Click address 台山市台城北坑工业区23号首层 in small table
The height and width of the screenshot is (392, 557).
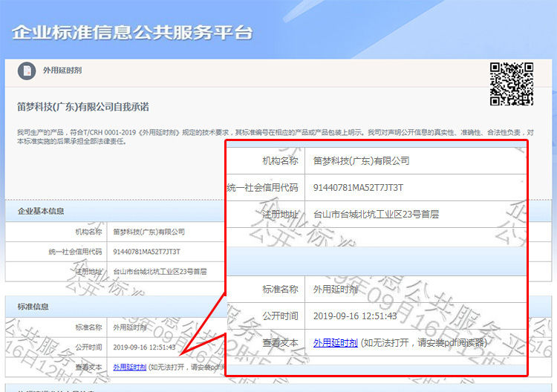(x=160, y=272)
